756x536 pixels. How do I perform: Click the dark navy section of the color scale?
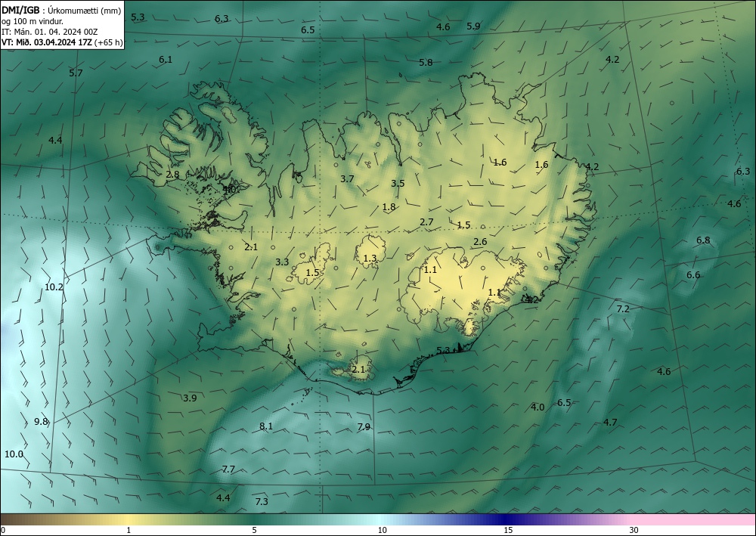(507, 519)
